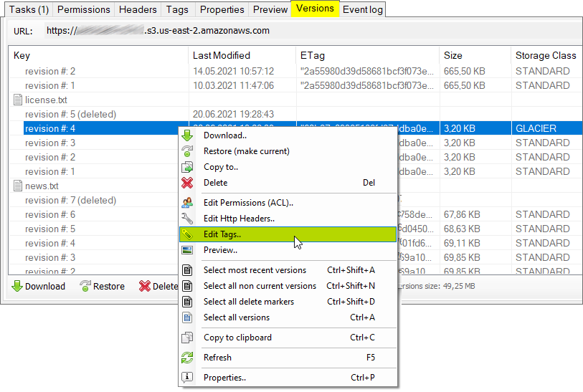This screenshot has height=392, width=583.
Task: Click the Restore button in bottom toolbar
Action: click(103, 286)
